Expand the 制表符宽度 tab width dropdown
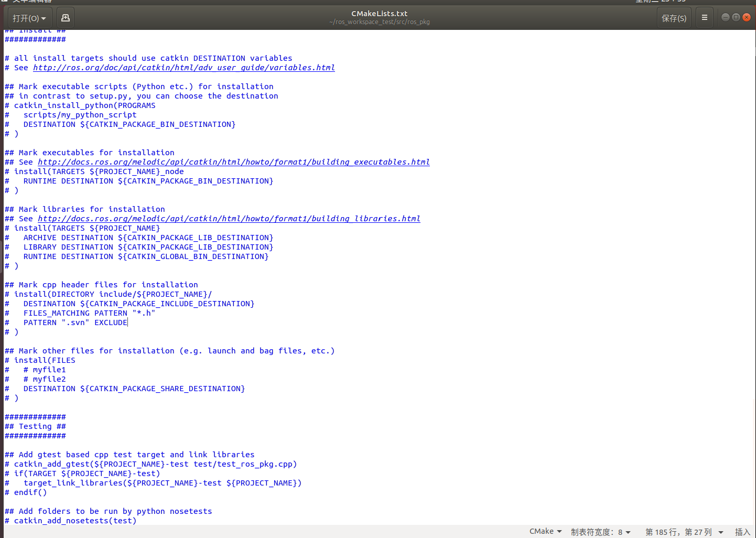Screen dimensions: 756x538 pos(600,532)
